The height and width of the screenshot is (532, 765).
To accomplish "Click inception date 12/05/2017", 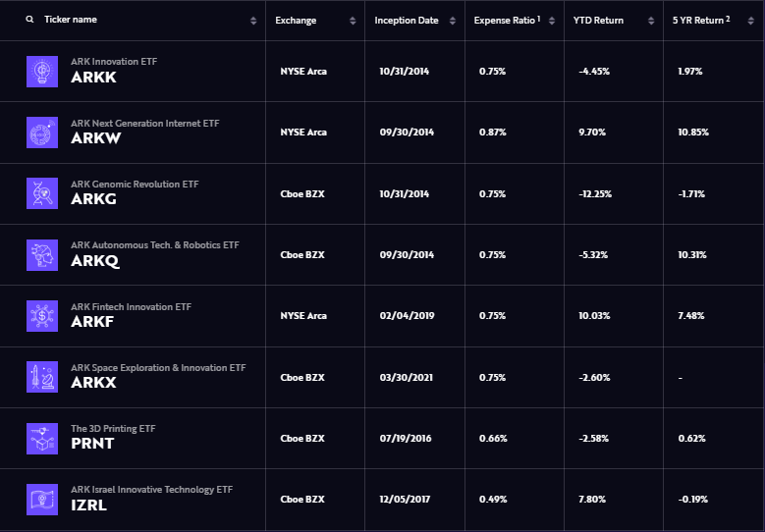I will [x=405, y=500].
